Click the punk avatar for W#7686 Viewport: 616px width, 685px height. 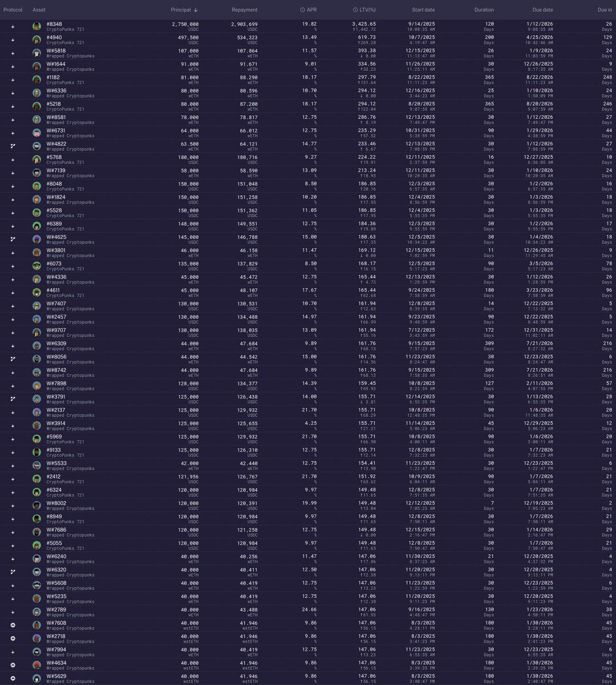click(37, 532)
